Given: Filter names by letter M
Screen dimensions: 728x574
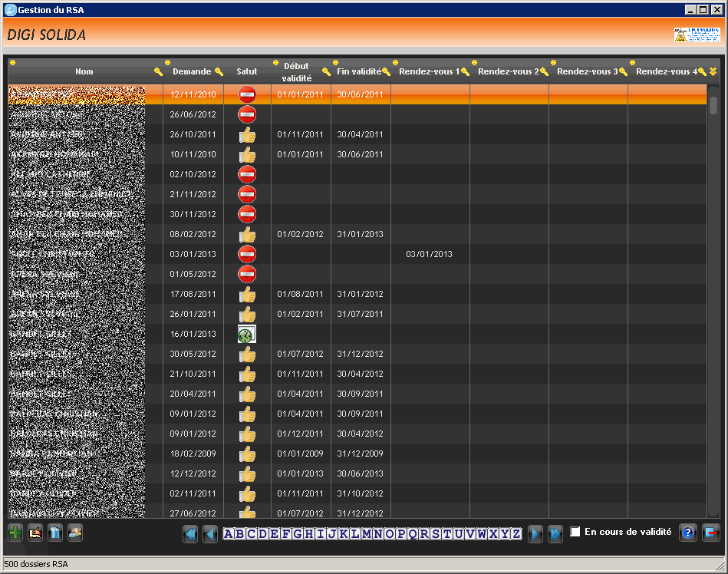Looking at the screenshot, I should (x=367, y=533).
